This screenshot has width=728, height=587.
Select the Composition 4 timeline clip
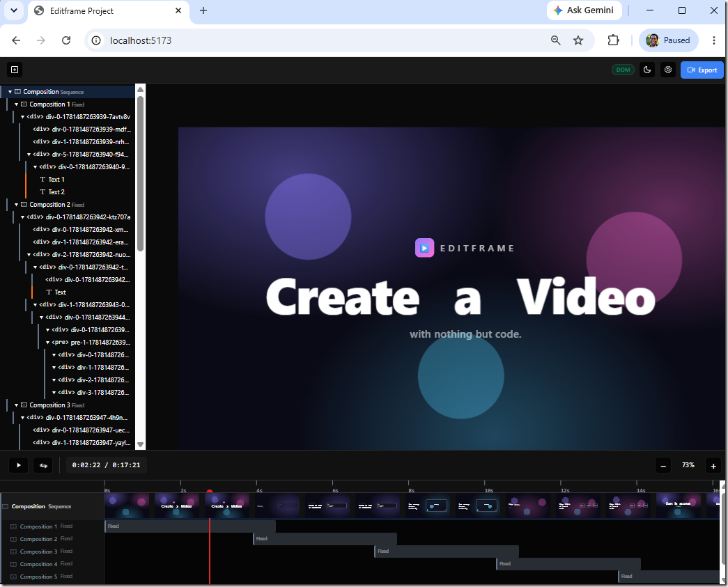(x=568, y=564)
